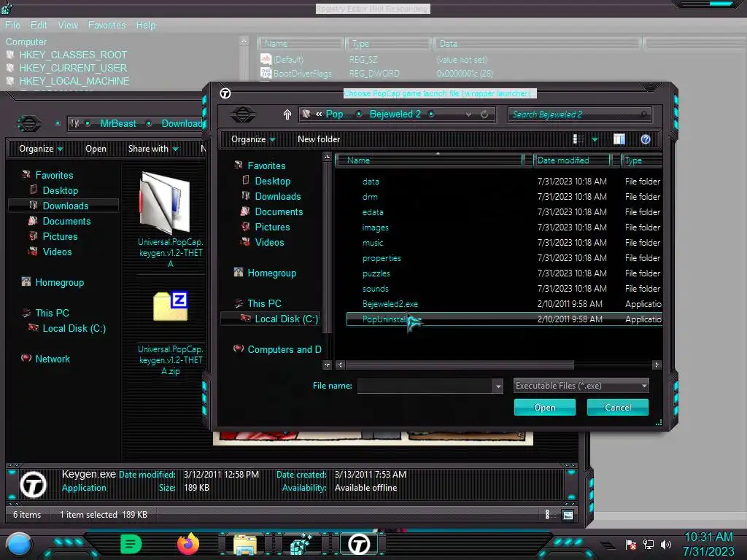747x560 pixels.
Task: Toggle the preview pane icon in dialog
Action: 619,139
